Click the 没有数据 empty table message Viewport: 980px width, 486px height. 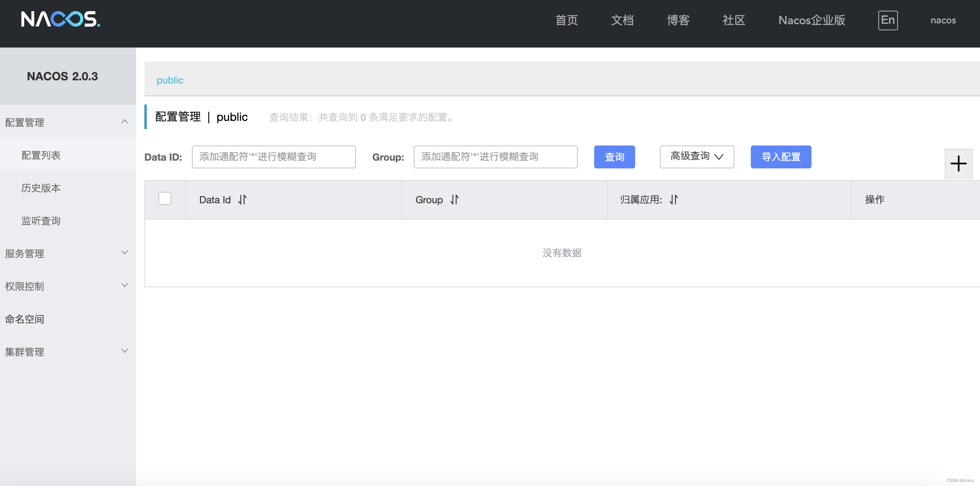pyautogui.click(x=562, y=253)
